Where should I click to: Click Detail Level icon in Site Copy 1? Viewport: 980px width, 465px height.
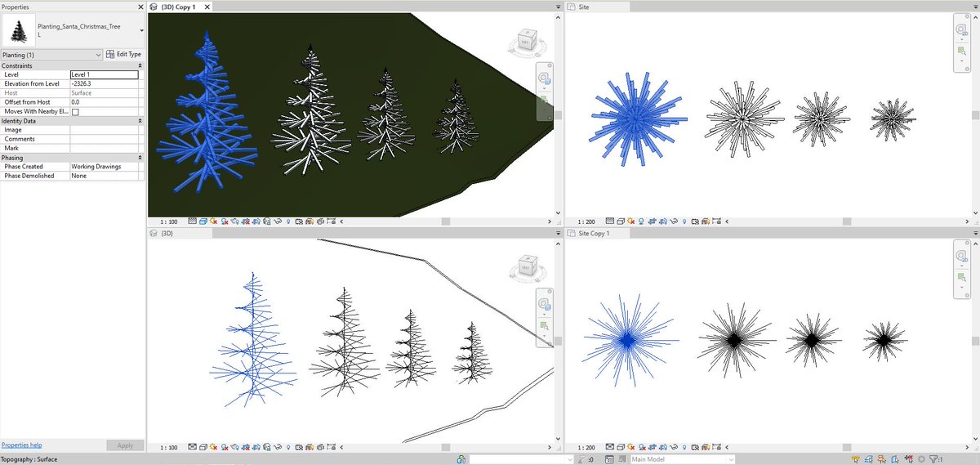[609, 447]
